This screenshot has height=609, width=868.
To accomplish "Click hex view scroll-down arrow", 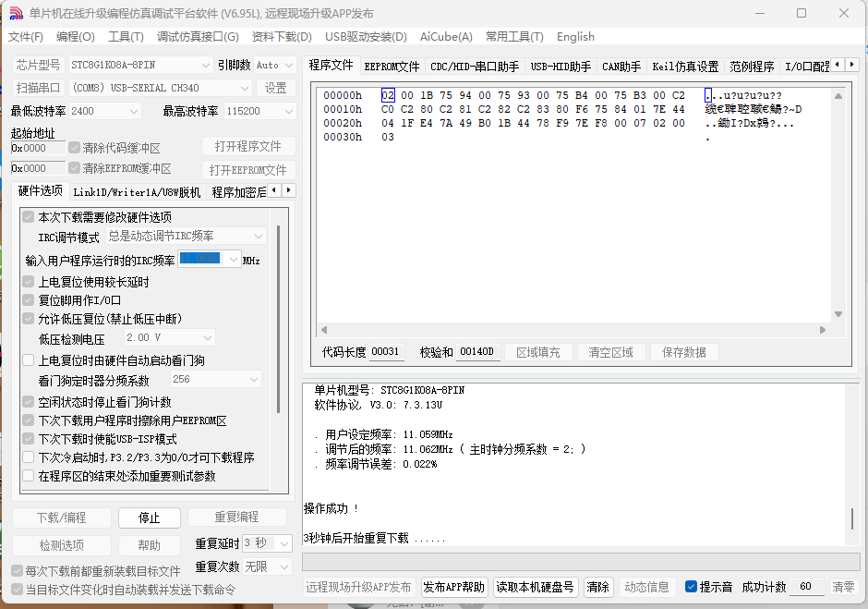I will (x=838, y=314).
